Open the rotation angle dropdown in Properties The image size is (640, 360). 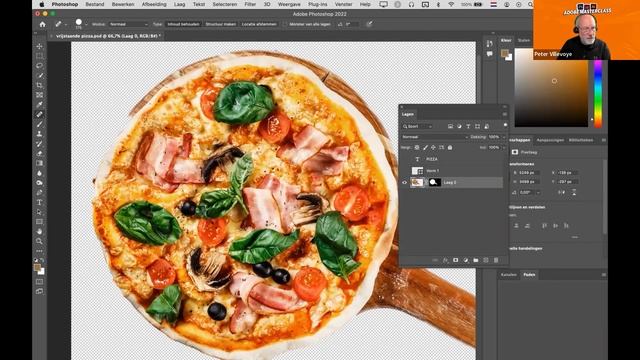pos(538,192)
